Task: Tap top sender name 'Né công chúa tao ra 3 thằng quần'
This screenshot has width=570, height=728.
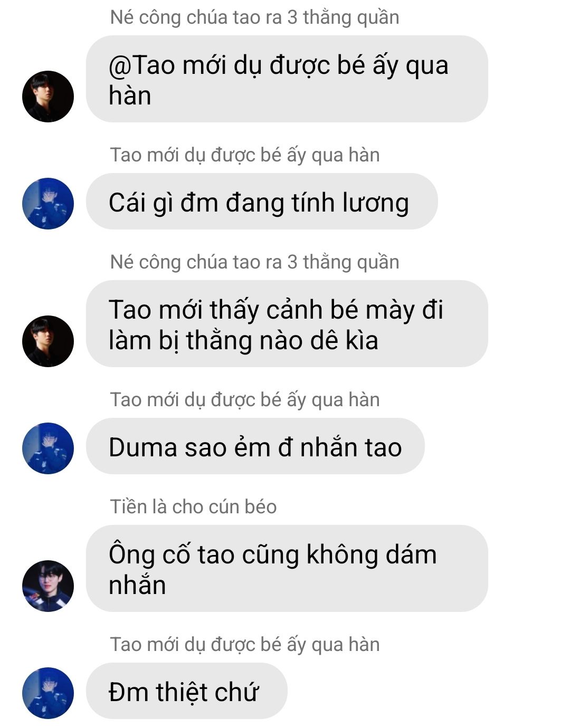Action: coord(254,17)
